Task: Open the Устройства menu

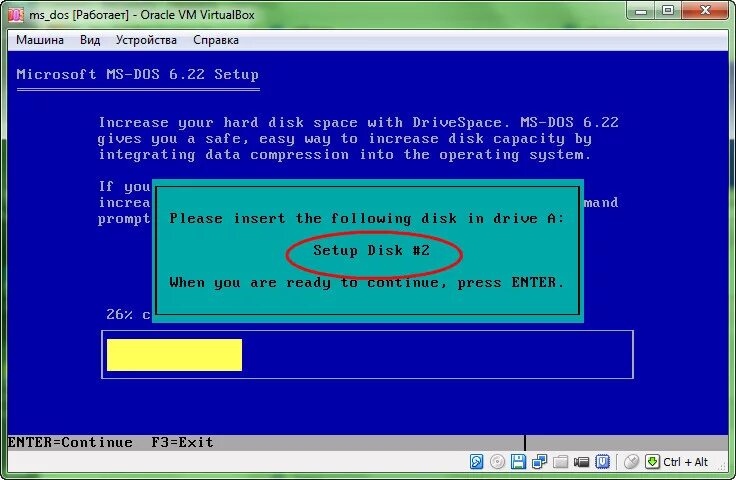Action: (146, 40)
